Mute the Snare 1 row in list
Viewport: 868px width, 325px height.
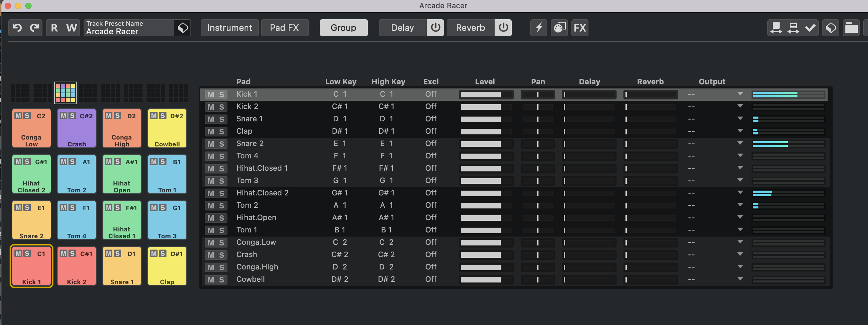[211, 119]
